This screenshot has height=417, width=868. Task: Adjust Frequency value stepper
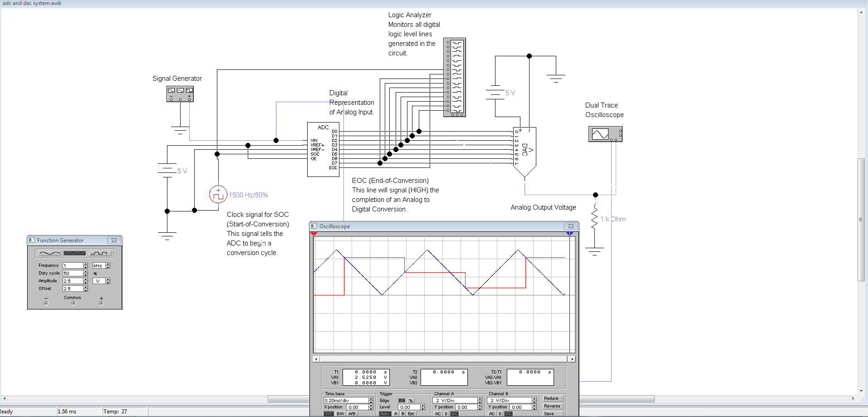coord(85,265)
